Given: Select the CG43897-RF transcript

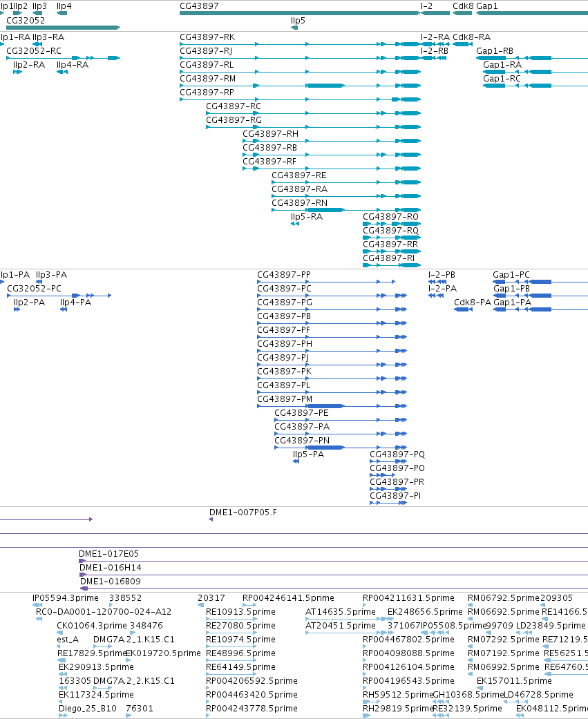Looking at the screenshot, I should coord(269,162).
